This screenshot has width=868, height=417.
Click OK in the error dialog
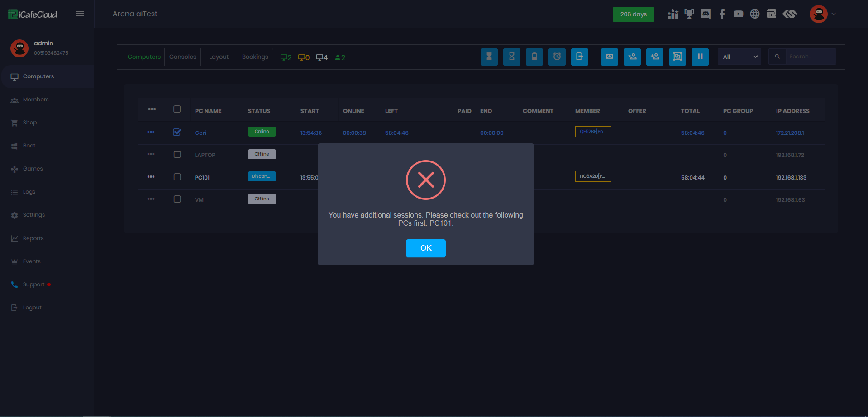click(x=425, y=248)
